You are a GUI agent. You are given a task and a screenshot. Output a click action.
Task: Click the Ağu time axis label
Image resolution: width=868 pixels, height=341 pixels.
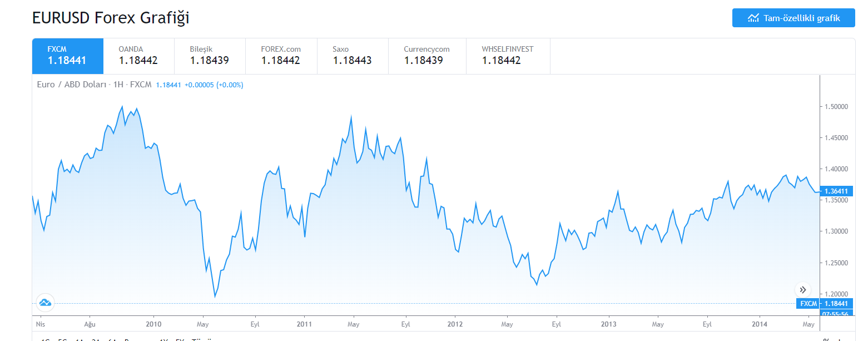pyautogui.click(x=90, y=324)
